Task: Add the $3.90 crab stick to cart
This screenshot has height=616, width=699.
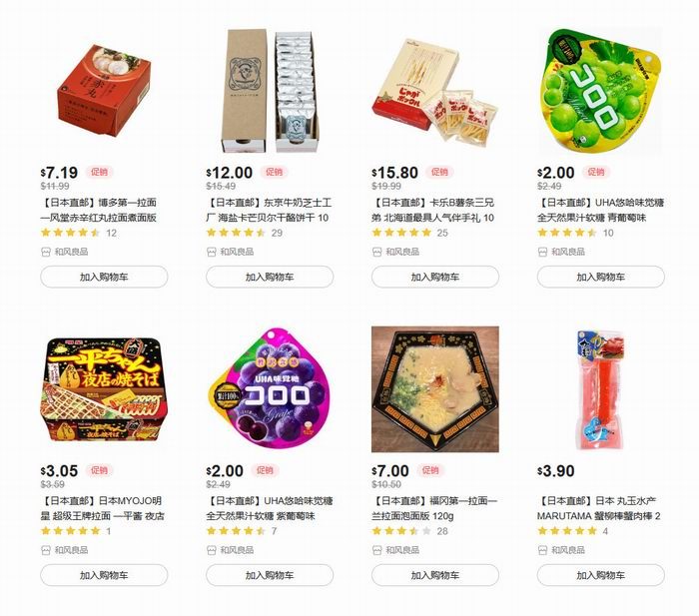Action: tap(600, 575)
